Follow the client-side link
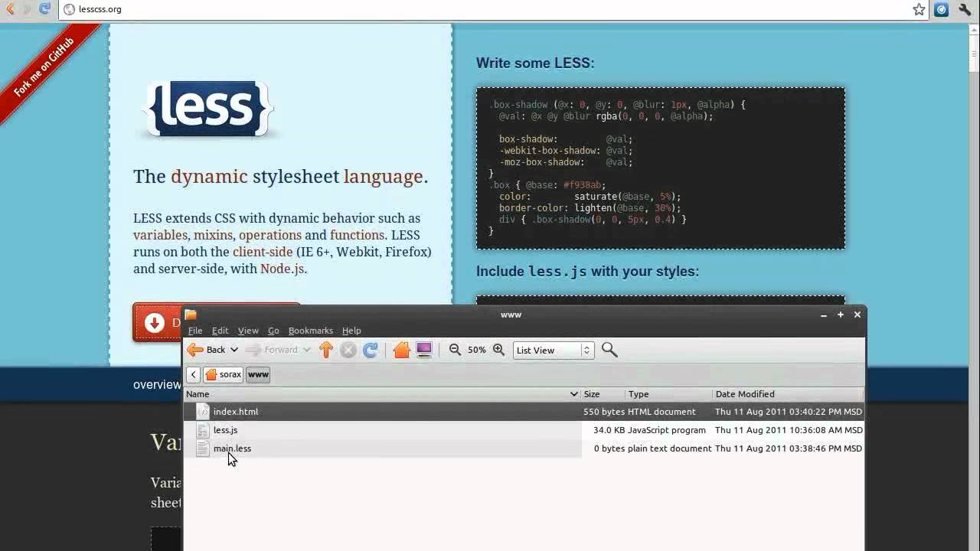 [263, 252]
